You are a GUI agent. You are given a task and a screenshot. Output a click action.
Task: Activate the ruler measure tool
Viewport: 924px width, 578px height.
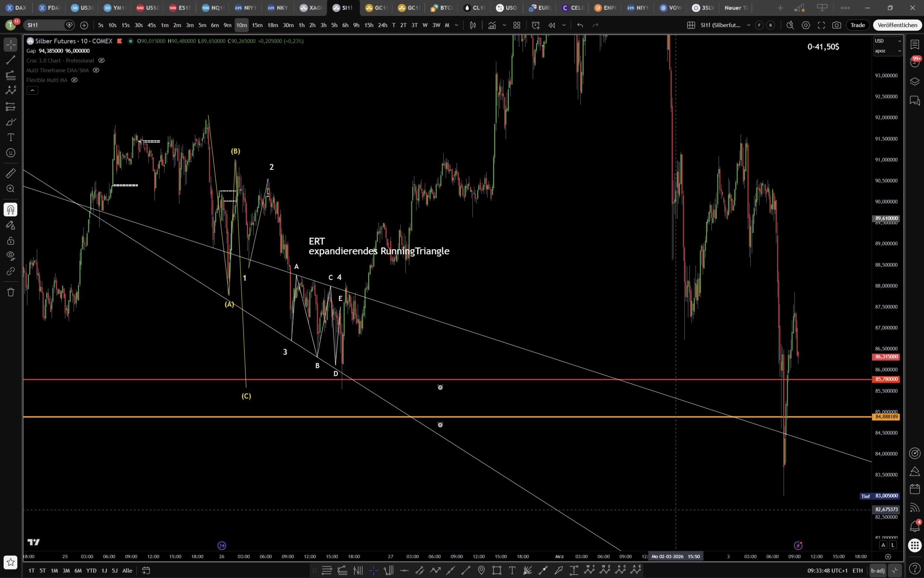pyautogui.click(x=11, y=173)
